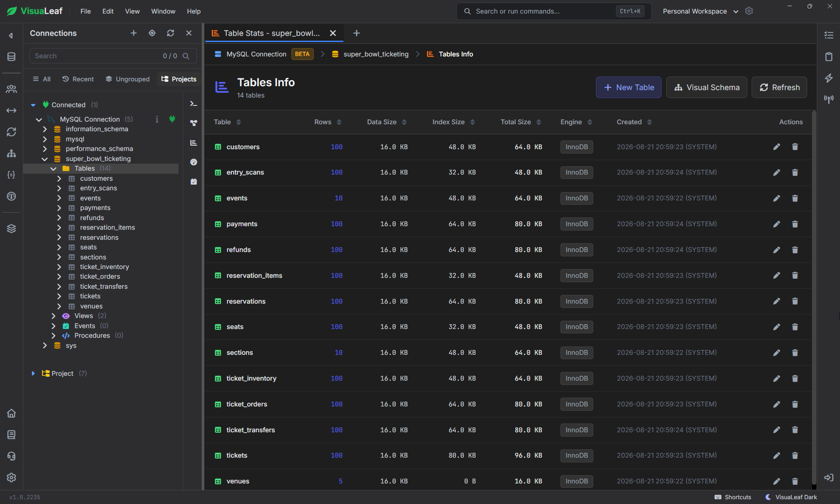Edit the tickets table with pencil icon
The width and height of the screenshot is (840, 504).
click(x=777, y=455)
